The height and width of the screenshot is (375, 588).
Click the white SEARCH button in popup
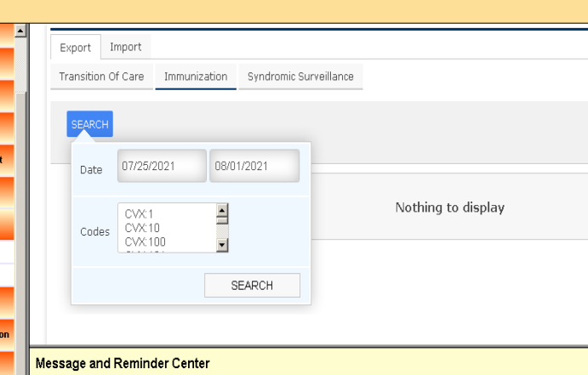click(x=252, y=286)
